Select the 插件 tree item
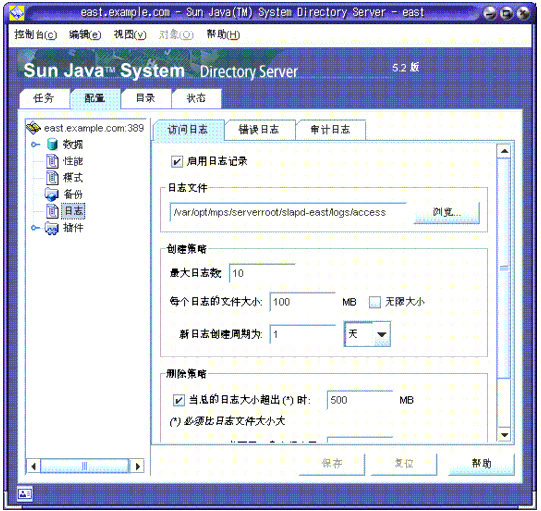This screenshot has height=511, width=541. point(73,228)
